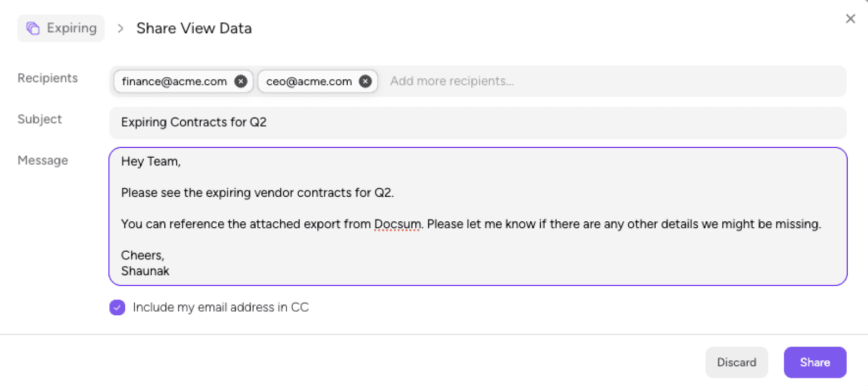Image resolution: width=868 pixels, height=386 pixels.
Task: Click the Hey Team greeting line
Action: 151,161
